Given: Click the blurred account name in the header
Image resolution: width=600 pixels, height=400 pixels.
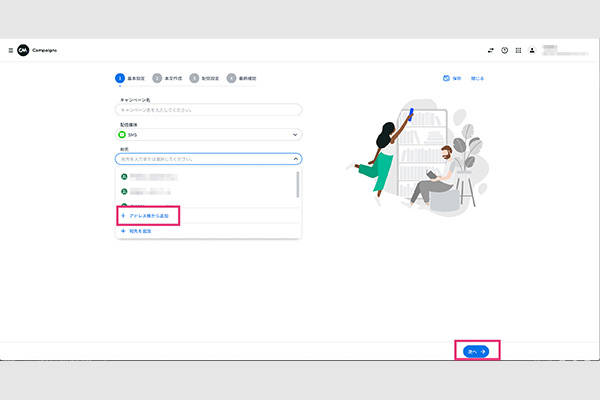Looking at the screenshot, I should point(565,50).
